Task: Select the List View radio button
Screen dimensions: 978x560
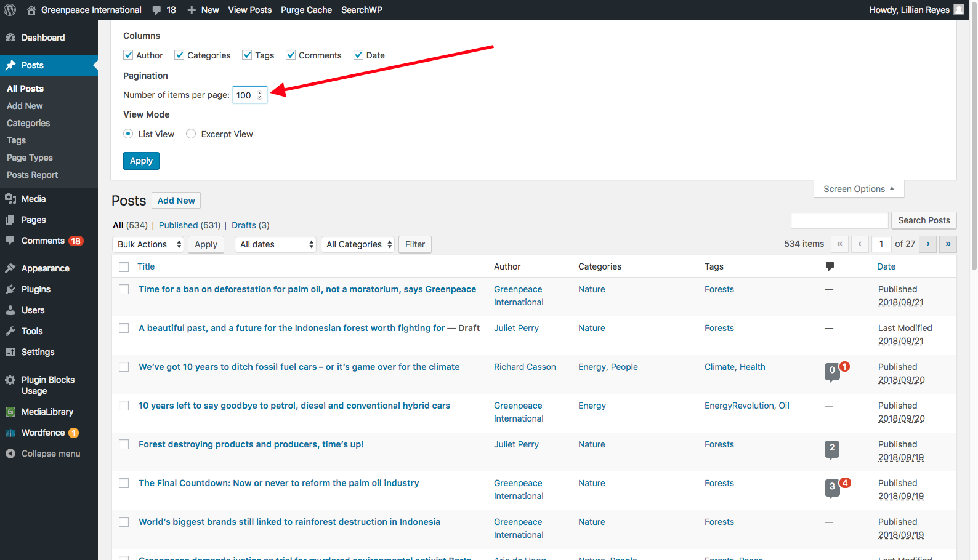Action: (x=128, y=134)
